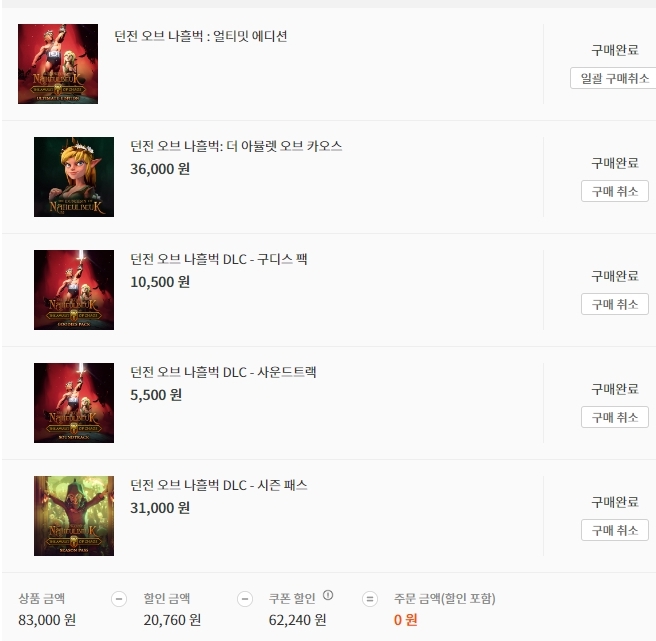The height and width of the screenshot is (641, 656).
Task: Open 던전 오브 나흘벅 DLC - 구디스 팩 link
Action: [x=219, y=259]
